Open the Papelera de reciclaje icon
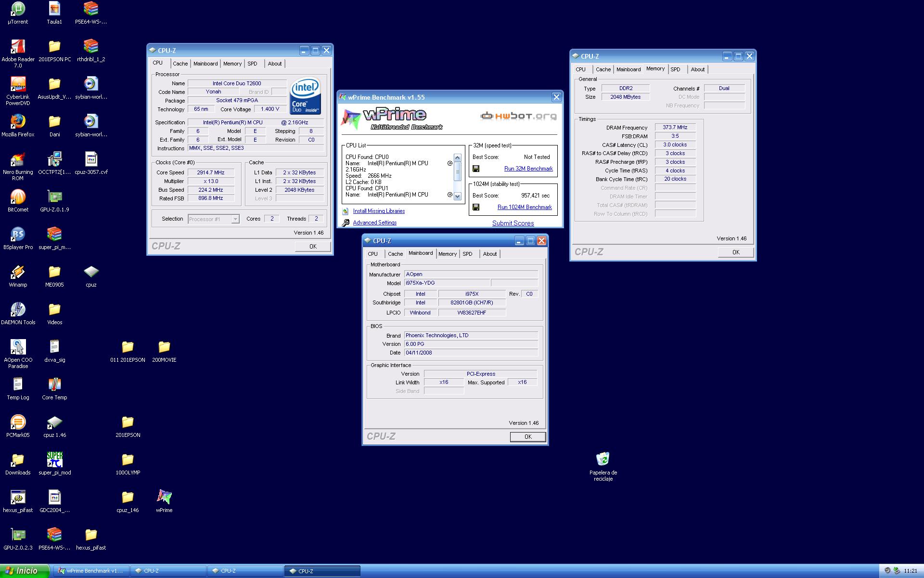Screen dimensions: 924x578 tap(603, 467)
